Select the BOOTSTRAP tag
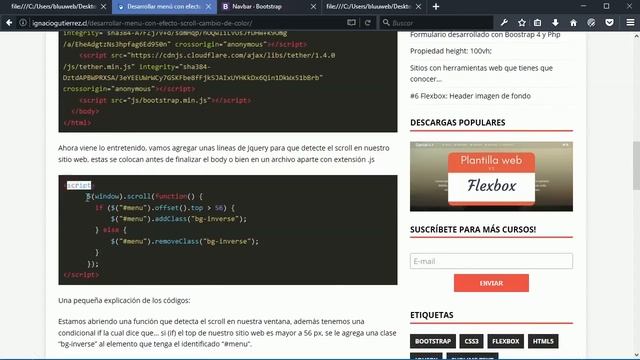 [x=433, y=341]
